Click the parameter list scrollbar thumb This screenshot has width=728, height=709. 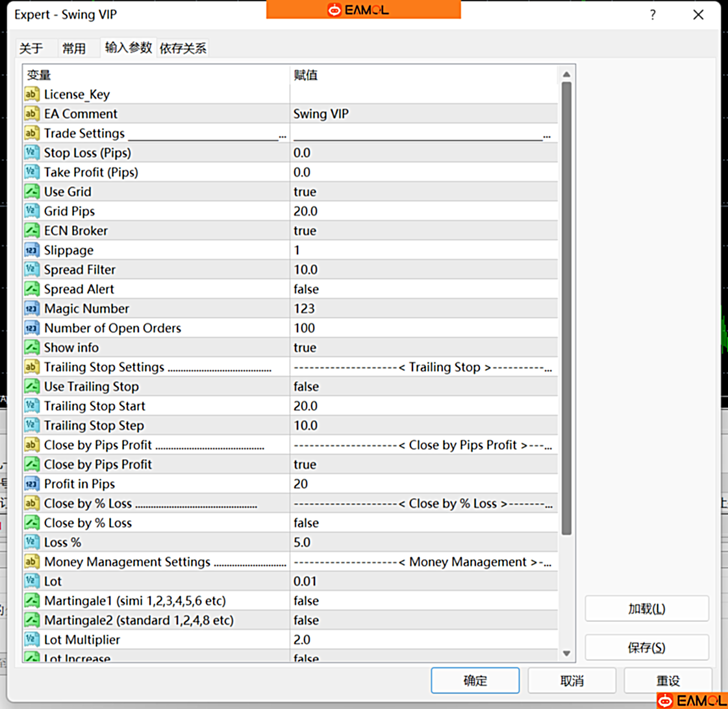coord(566,309)
